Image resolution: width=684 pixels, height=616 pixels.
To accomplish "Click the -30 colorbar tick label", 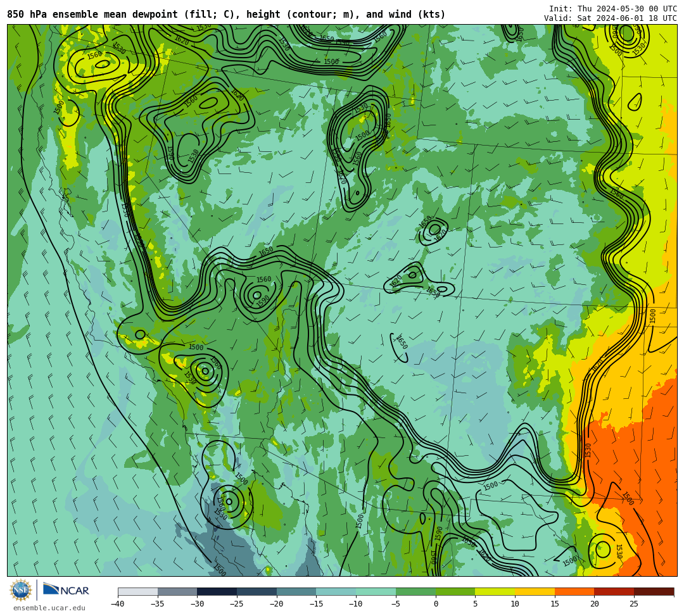I will tap(197, 604).
